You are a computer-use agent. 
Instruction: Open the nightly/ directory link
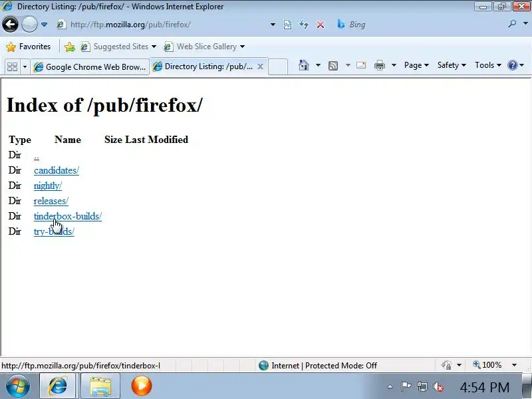tap(48, 186)
